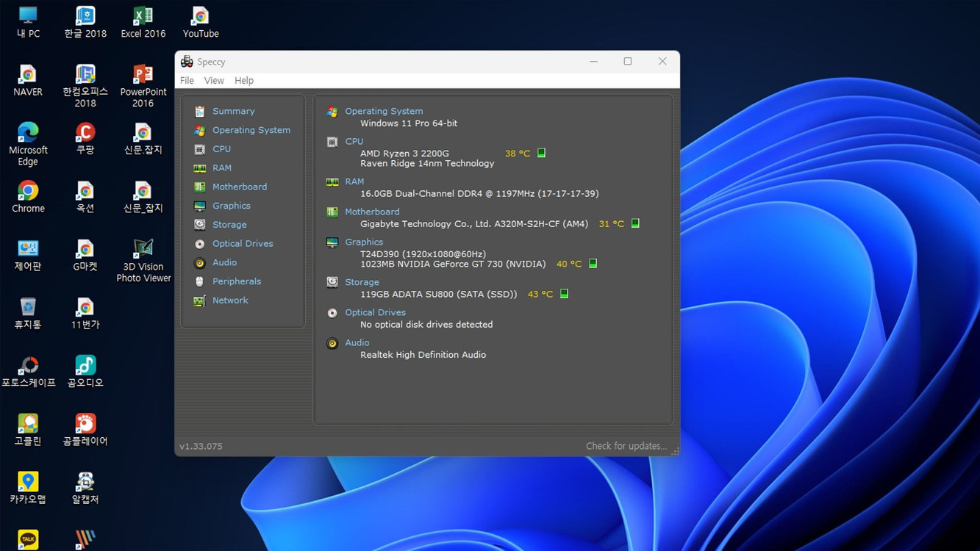
Task: Click the Storage temperature green indicator
Action: point(564,294)
